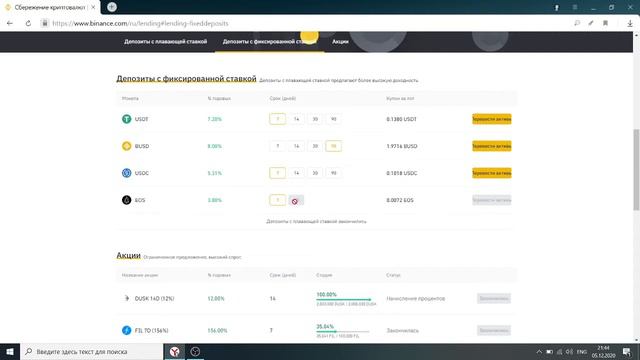
Task: Select 7-day term for USDT
Action: [278, 119]
